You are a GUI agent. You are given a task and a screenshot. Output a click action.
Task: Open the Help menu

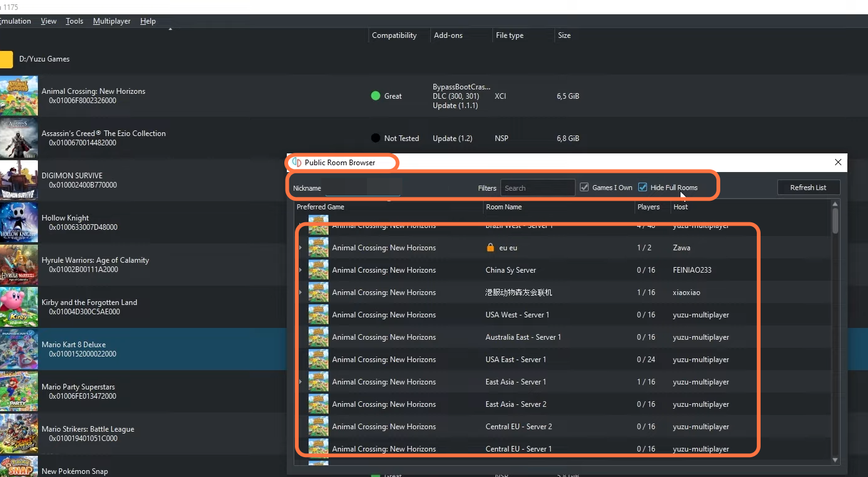click(148, 21)
